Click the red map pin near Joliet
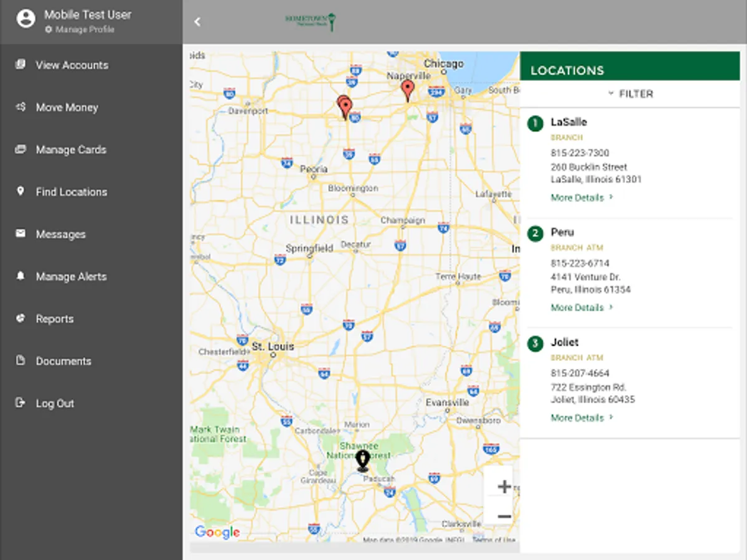The height and width of the screenshot is (560, 747). tap(408, 90)
